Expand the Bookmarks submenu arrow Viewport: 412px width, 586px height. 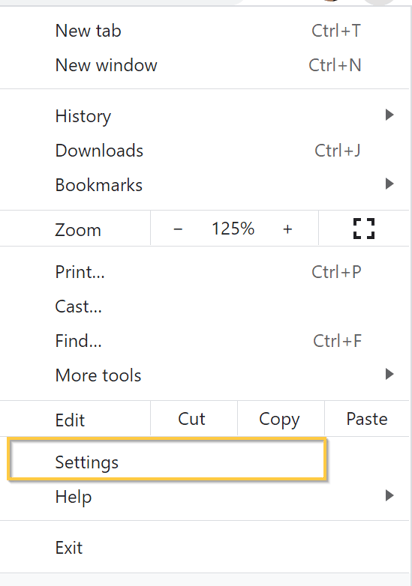(x=390, y=184)
